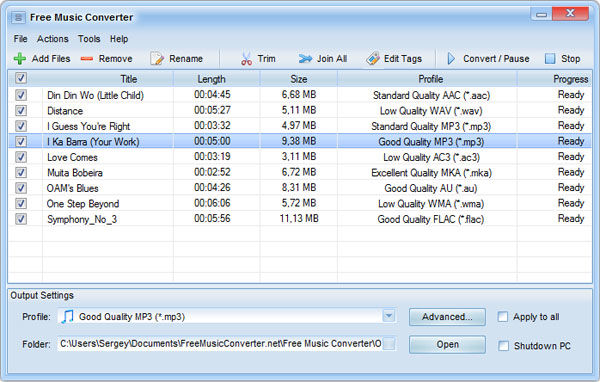Click the 11,13 MB size cell
The width and height of the screenshot is (600, 382).
click(299, 219)
